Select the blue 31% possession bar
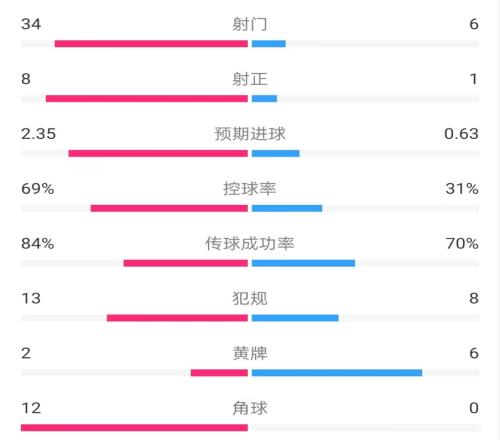The height and width of the screenshot is (440, 500). click(287, 208)
